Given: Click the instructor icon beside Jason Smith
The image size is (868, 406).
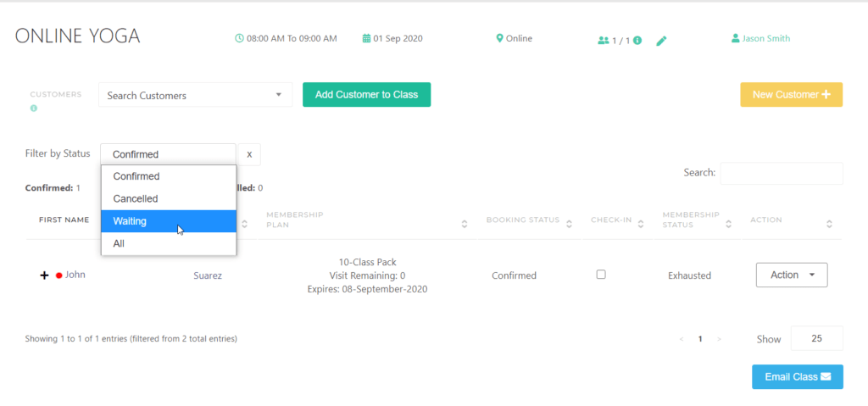Looking at the screenshot, I should click(x=735, y=38).
